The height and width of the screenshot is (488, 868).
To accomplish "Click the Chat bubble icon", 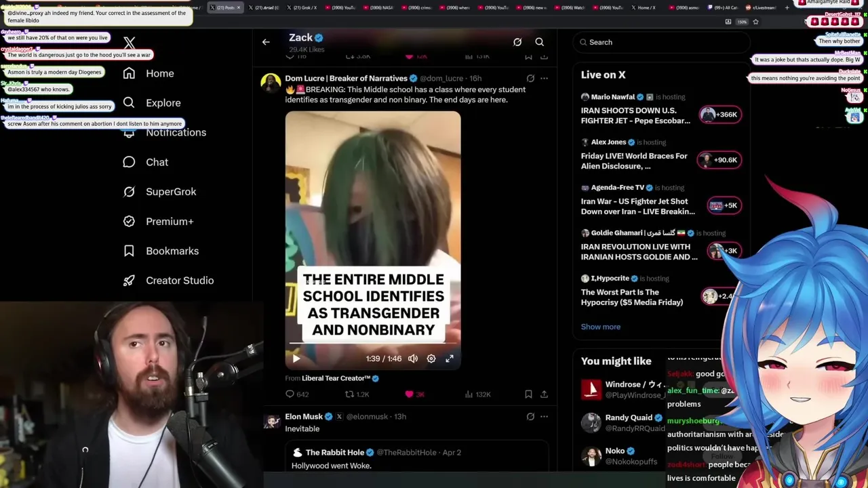I will [129, 162].
